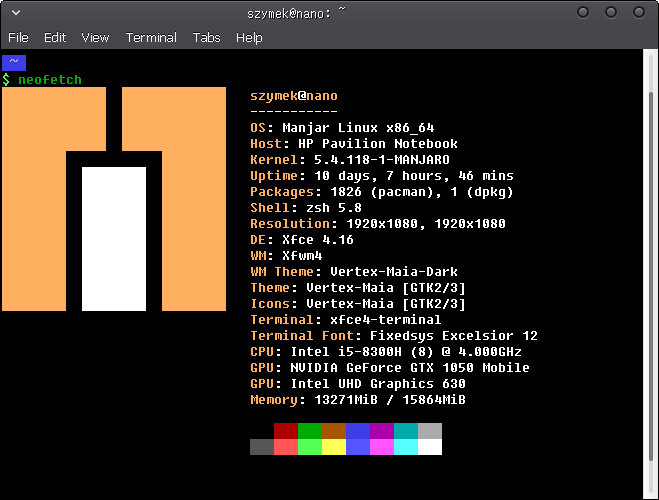Click the white color block
This screenshot has height=500, width=659.
[x=430, y=446]
